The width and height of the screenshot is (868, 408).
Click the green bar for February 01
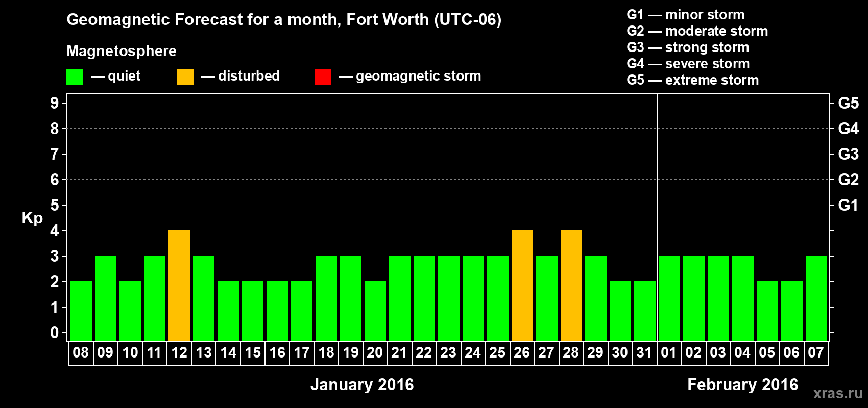click(669, 298)
